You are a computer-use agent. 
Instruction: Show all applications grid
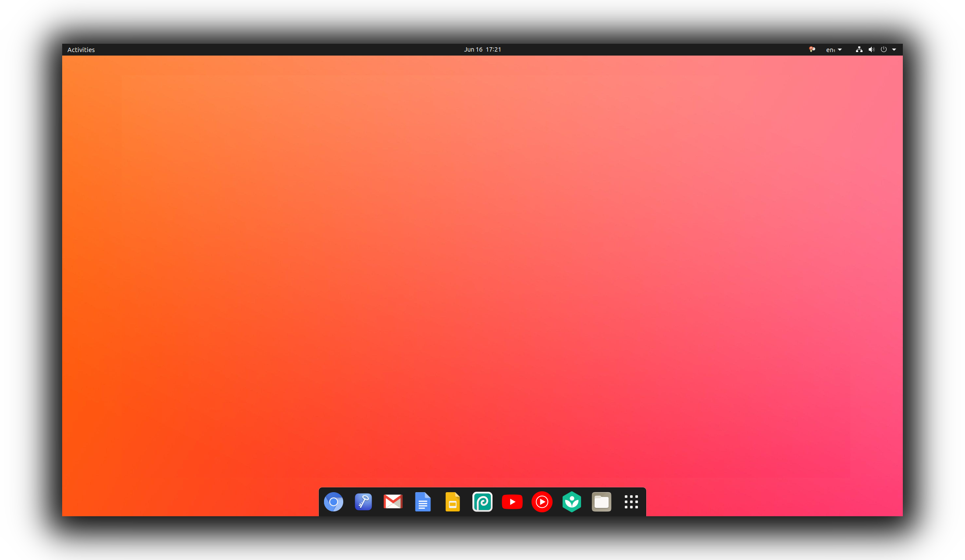coord(631,502)
